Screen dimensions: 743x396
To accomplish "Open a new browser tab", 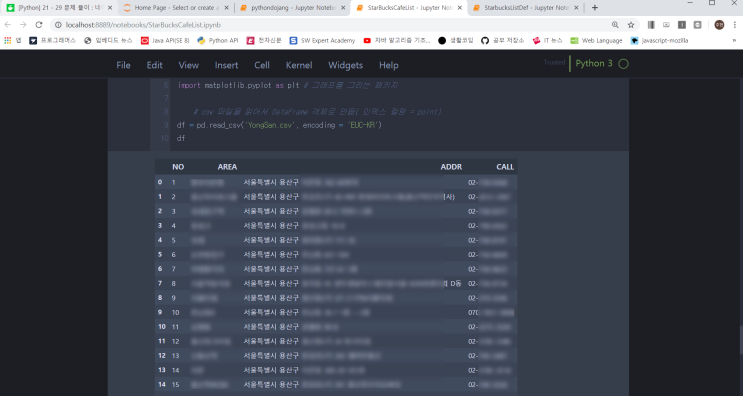I will (595, 8).
